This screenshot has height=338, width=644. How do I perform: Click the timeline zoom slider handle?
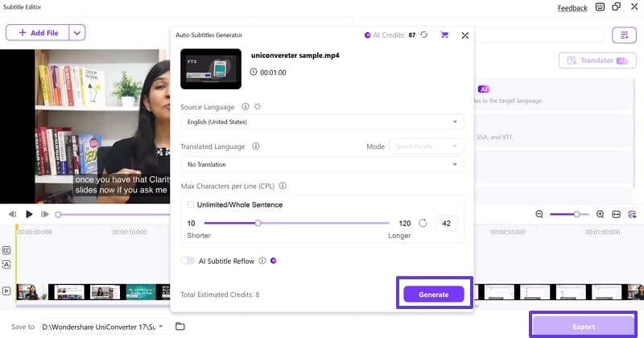(x=576, y=214)
